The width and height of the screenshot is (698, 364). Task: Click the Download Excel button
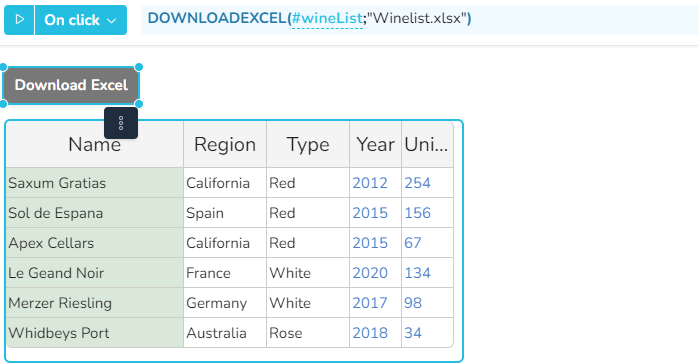coord(71,85)
